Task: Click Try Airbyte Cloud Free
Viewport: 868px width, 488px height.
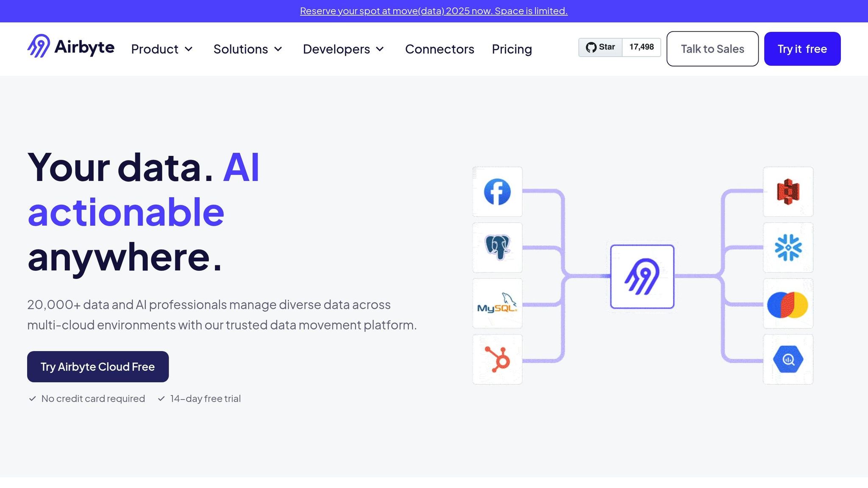Action: pos(97,366)
